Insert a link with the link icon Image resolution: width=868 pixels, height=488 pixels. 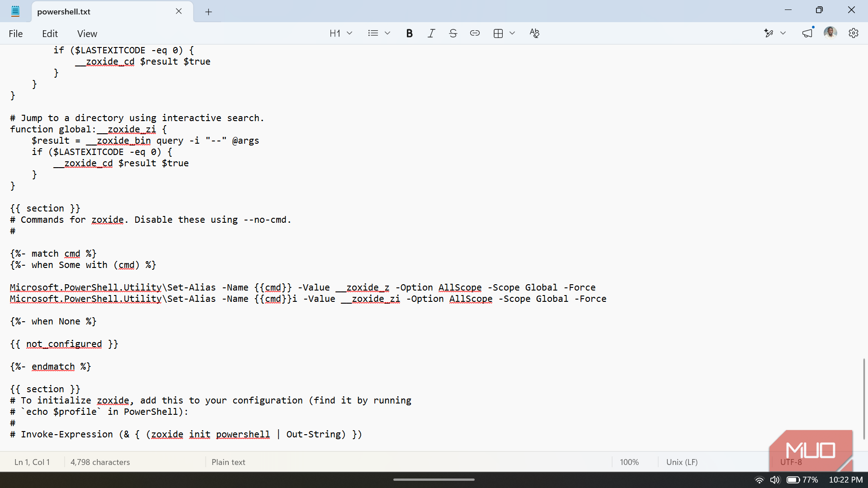click(475, 33)
